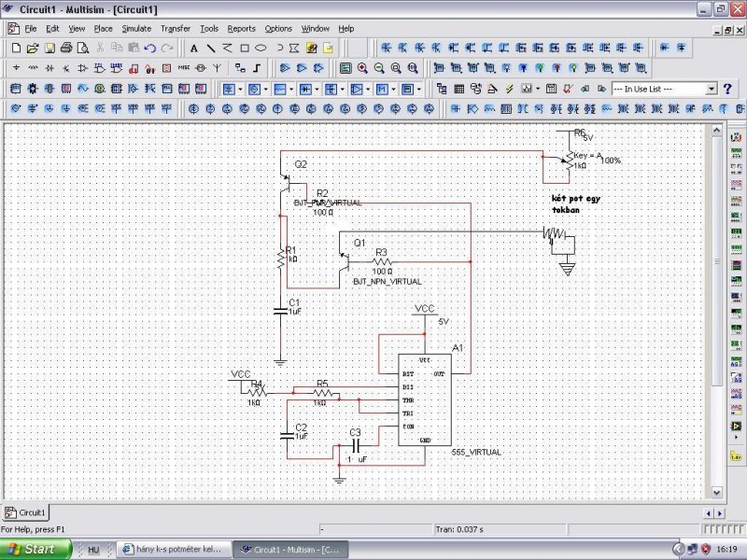The image size is (747, 560).
Task: Open the Database Manager icon
Action: (475, 89)
